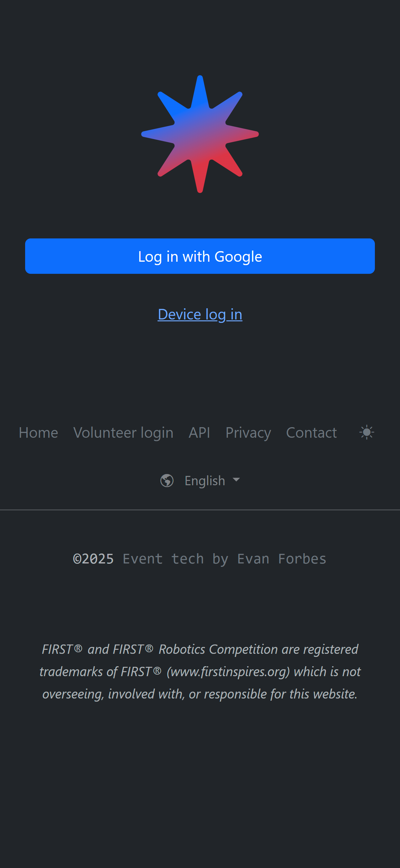
Task: Open the Contact footer link
Action: pyautogui.click(x=311, y=433)
